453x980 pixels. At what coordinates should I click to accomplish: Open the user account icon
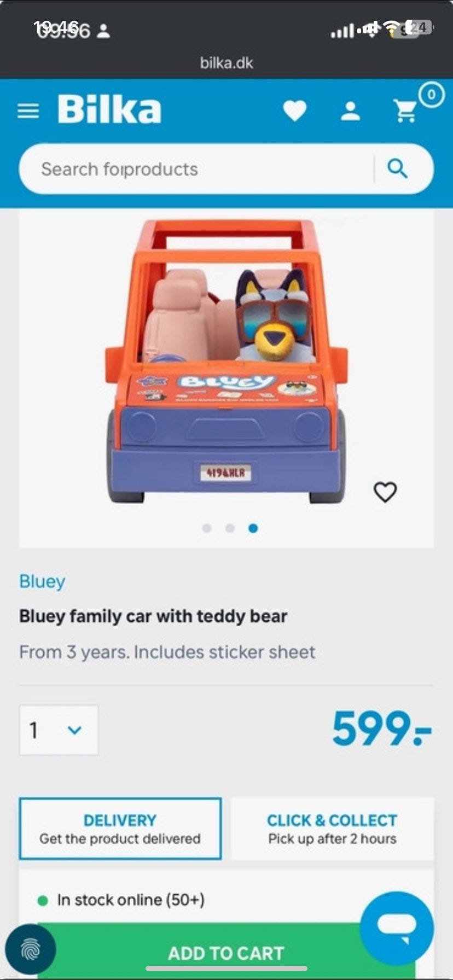pyautogui.click(x=350, y=111)
